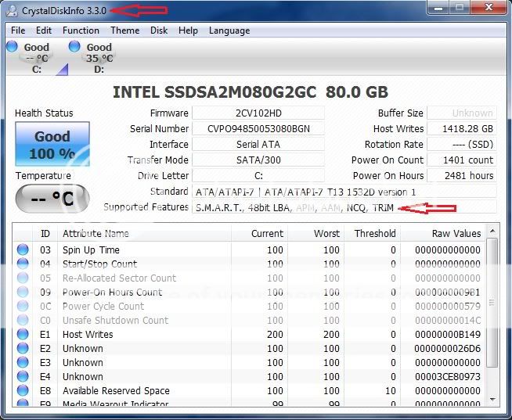This screenshot has width=512, height=420.
Task: Click the Current column header
Action: pyautogui.click(x=260, y=233)
